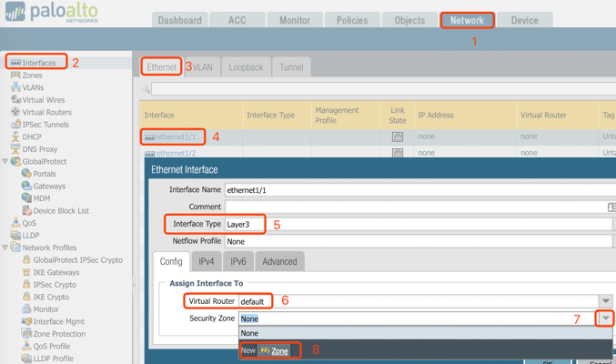Click the Virtual Routers sidebar icon
The width and height of the screenshot is (616, 364).
tap(15, 112)
